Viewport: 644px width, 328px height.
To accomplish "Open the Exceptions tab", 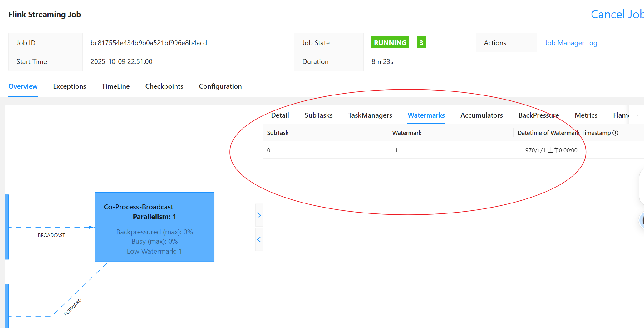I will 70,86.
